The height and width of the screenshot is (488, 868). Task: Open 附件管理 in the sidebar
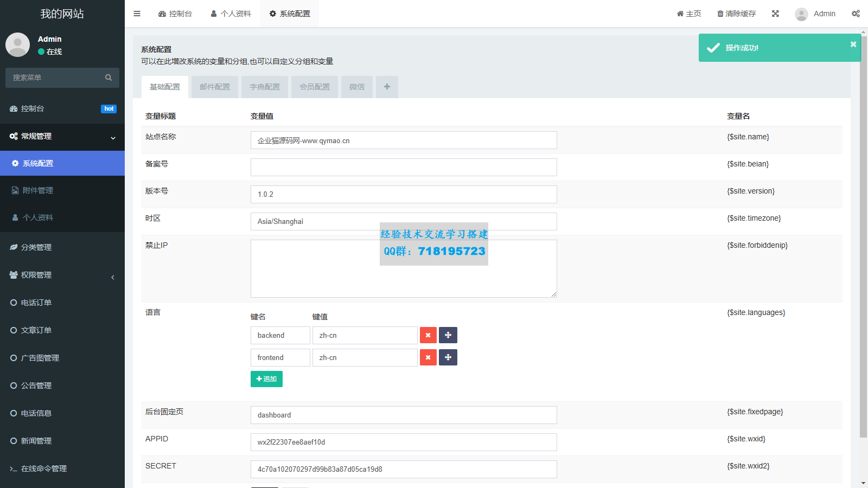[x=38, y=190]
